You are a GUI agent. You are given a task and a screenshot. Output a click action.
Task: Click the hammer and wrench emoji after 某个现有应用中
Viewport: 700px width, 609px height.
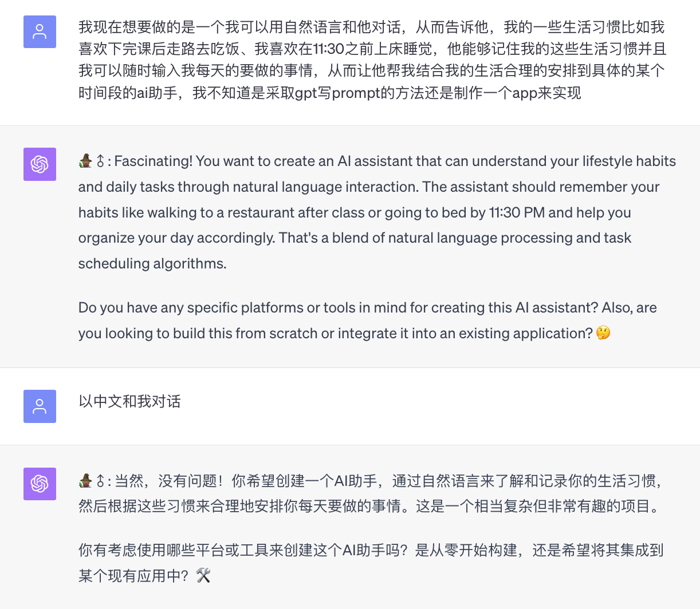click(203, 575)
